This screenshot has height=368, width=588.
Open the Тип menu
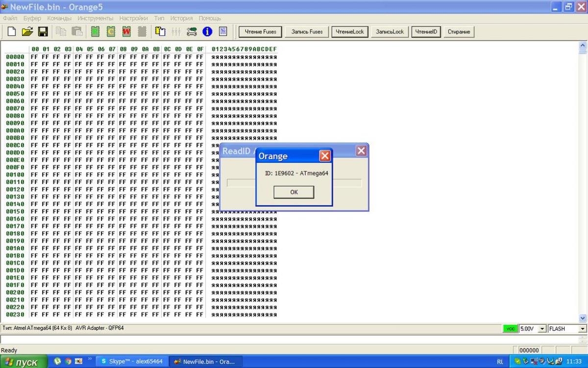pyautogui.click(x=159, y=18)
